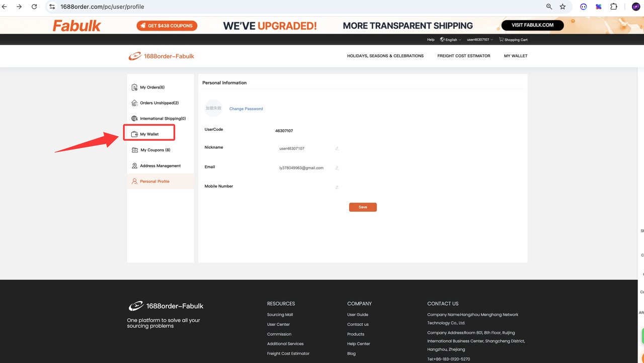Click the edit pencil next to Nickname
Viewport: 644px width, 363px height.
pos(337,148)
